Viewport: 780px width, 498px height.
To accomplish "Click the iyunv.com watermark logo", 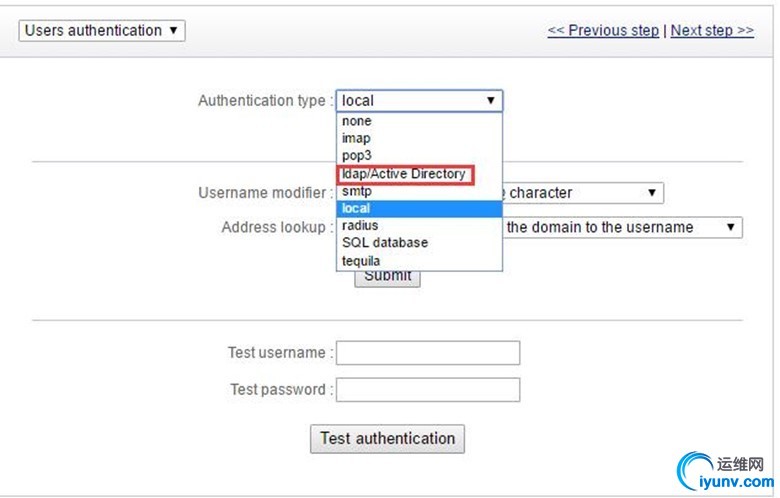I will tap(725, 472).
